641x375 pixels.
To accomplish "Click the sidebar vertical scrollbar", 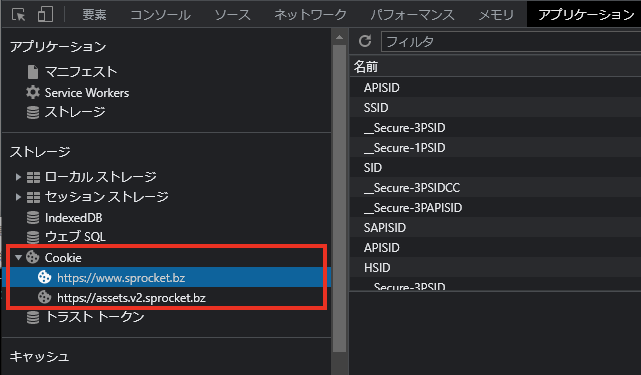I will point(339,198).
